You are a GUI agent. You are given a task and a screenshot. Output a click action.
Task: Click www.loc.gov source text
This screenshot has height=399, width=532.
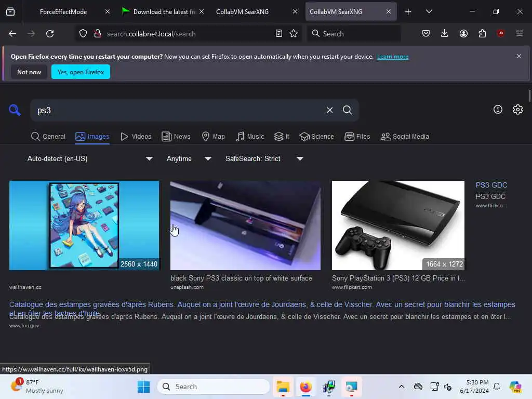click(x=24, y=326)
